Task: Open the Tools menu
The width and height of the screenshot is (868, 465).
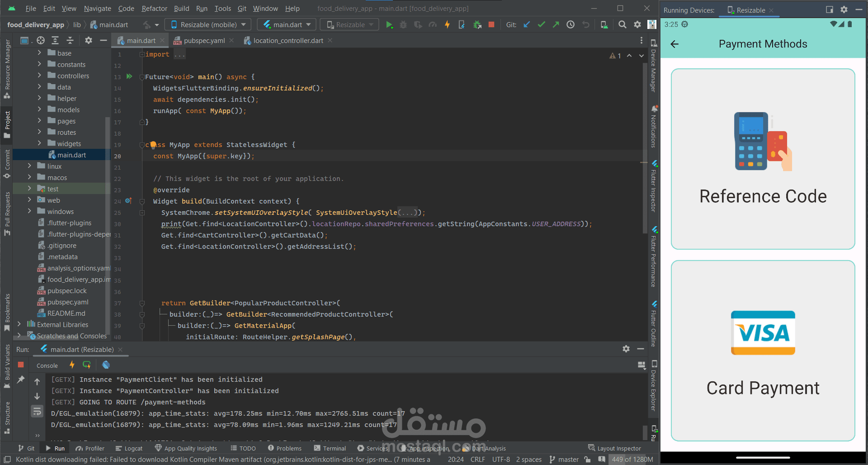Action: 222,9
